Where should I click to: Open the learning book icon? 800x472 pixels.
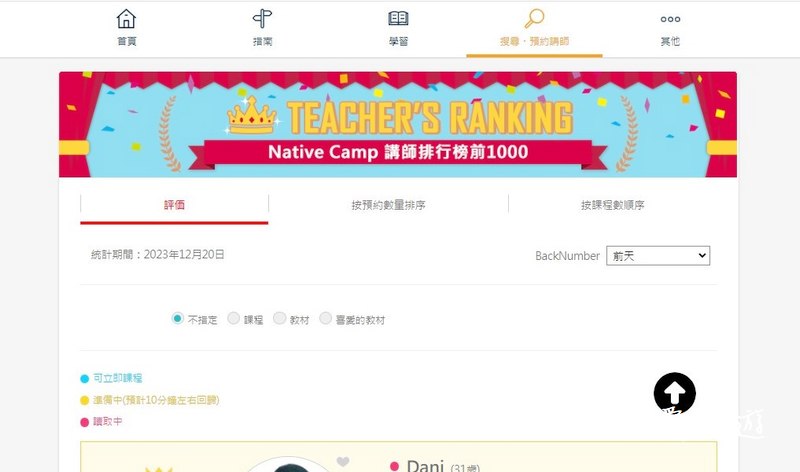pos(398,19)
